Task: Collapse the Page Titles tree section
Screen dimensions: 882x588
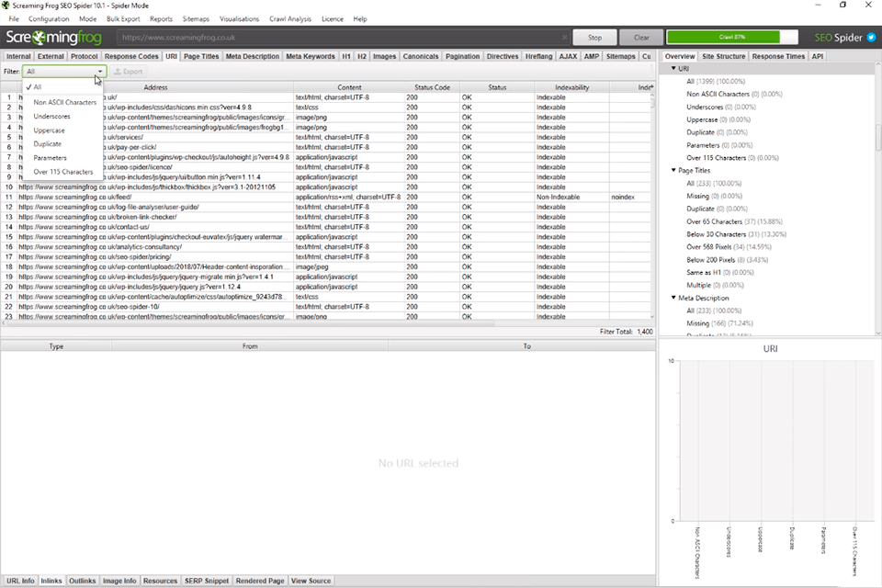Action: click(x=673, y=170)
